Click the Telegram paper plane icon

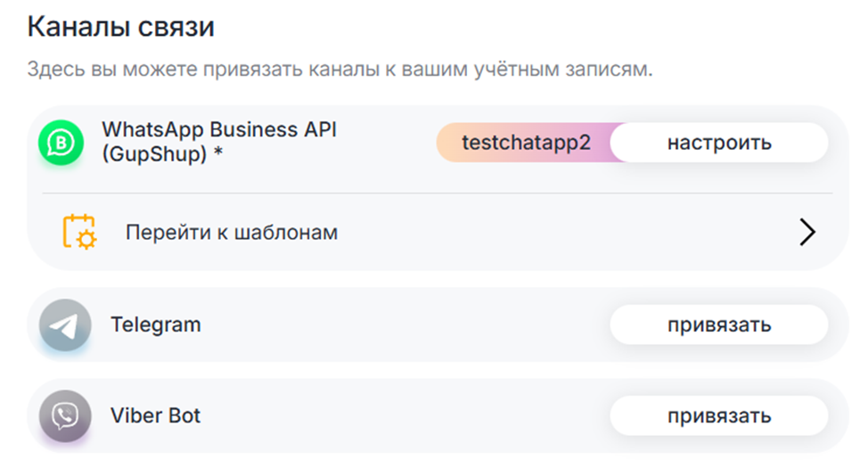tap(65, 325)
